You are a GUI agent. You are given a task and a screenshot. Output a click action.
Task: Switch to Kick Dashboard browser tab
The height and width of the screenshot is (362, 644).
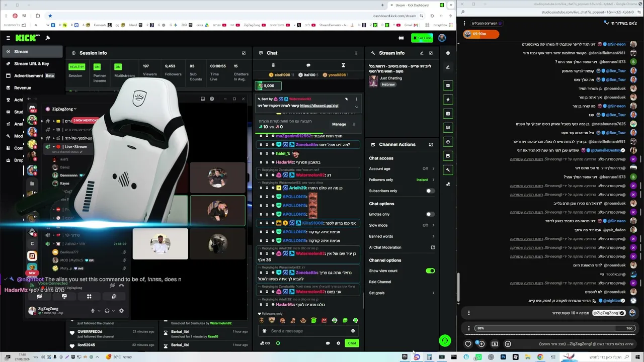(x=417, y=5)
